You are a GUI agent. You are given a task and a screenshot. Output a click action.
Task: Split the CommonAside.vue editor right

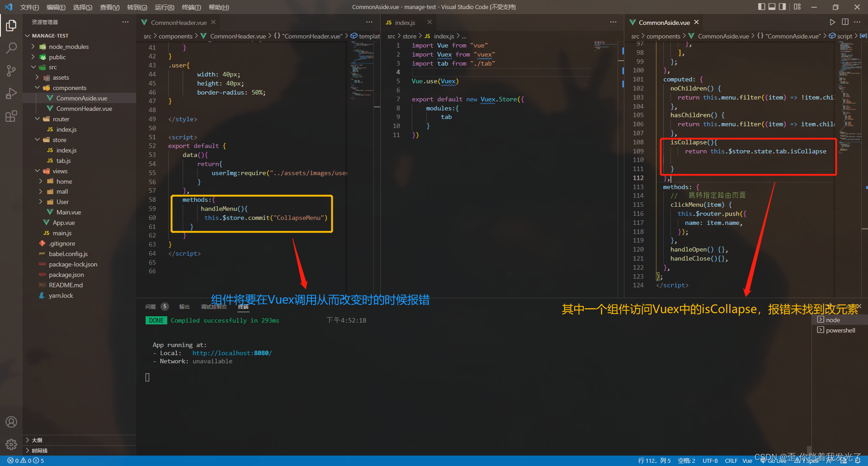[845, 22]
